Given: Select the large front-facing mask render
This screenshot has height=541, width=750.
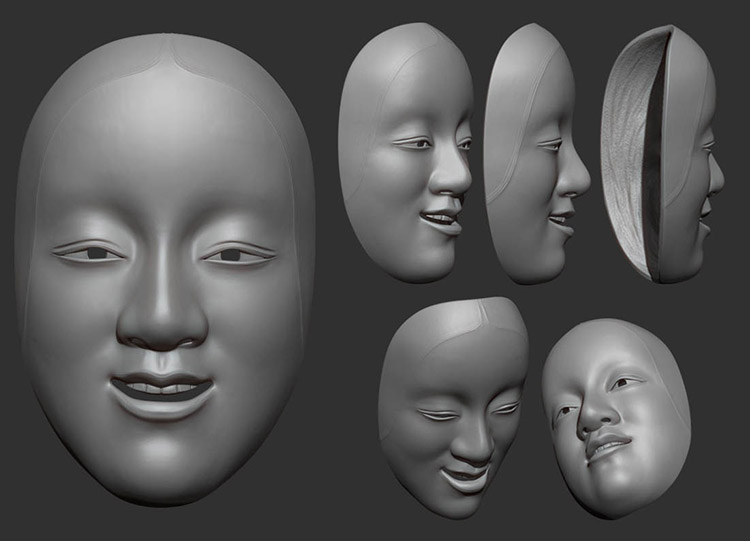Looking at the screenshot, I should click(x=165, y=269).
